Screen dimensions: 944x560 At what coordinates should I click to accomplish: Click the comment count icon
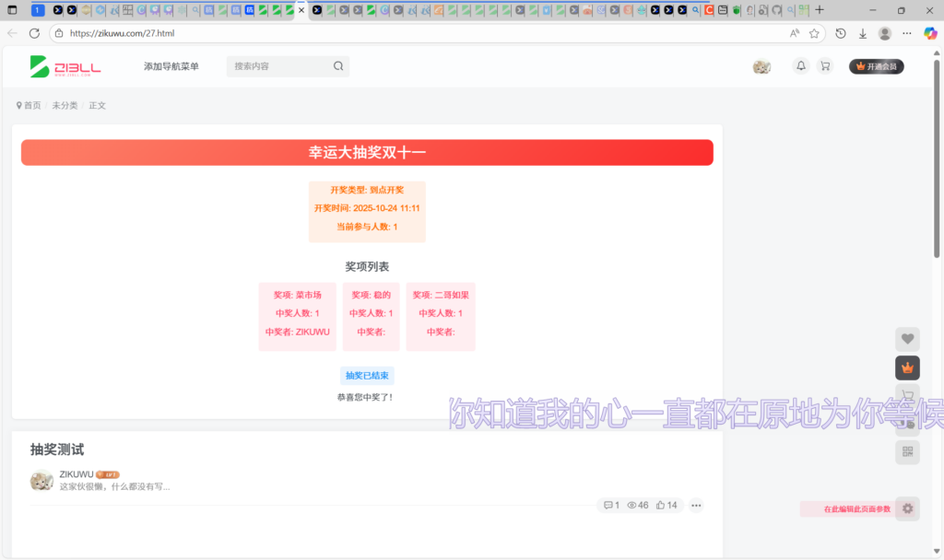[608, 505]
